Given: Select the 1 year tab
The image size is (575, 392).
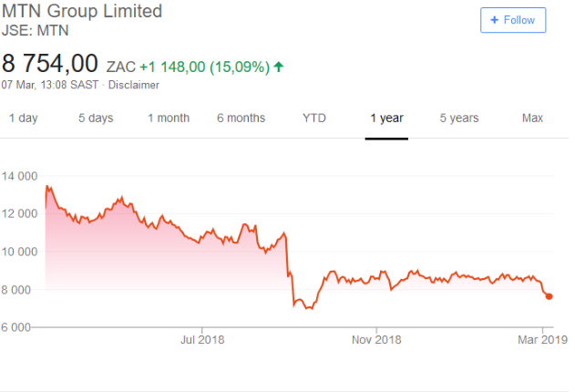Looking at the screenshot, I should pos(386,119).
